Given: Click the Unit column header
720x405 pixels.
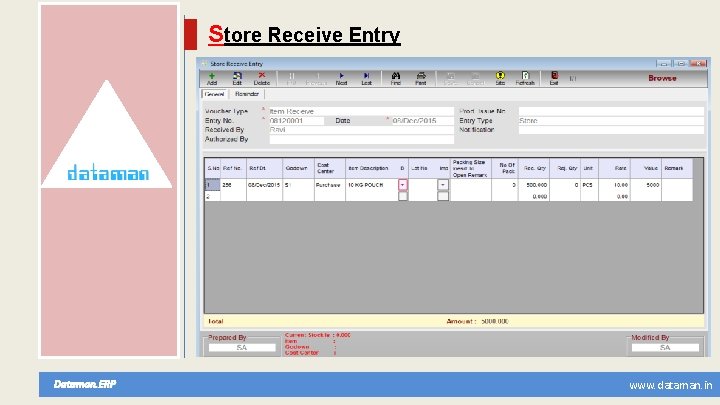Looking at the screenshot, I should (589, 168).
